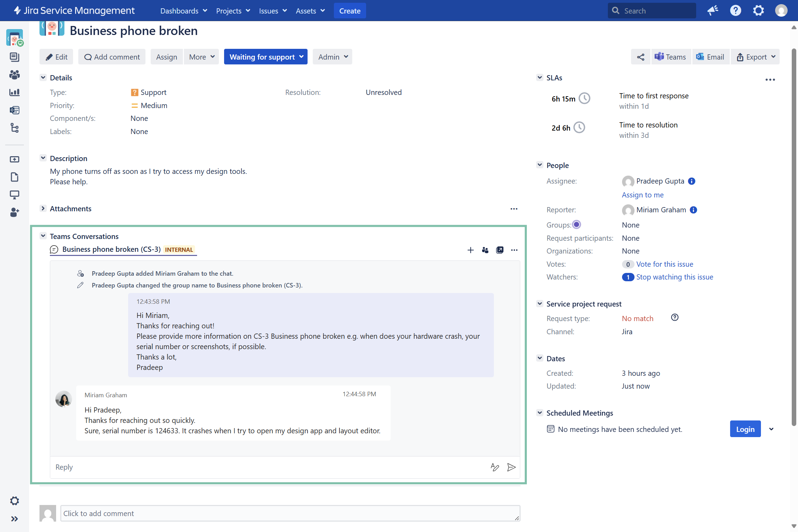
Task: Click the manage chat members icon
Action: tap(485, 250)
